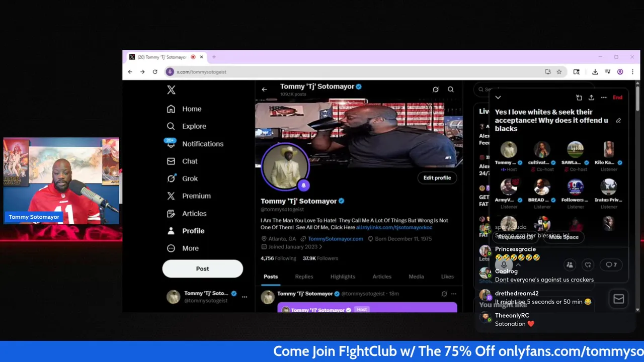The width and height of the screenshot is (644, 362).
Task: Click the back arrow on profile header
Action: click(264, 89)
